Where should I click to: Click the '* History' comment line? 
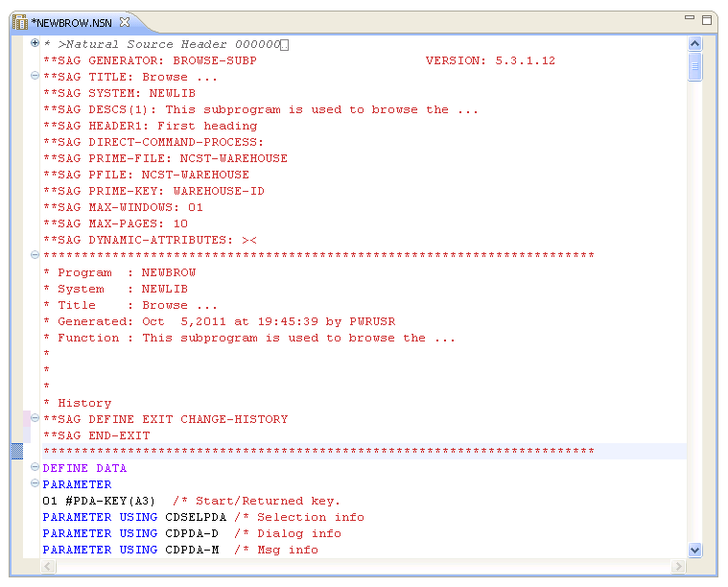pyautogui.click(x=77, y=403)
